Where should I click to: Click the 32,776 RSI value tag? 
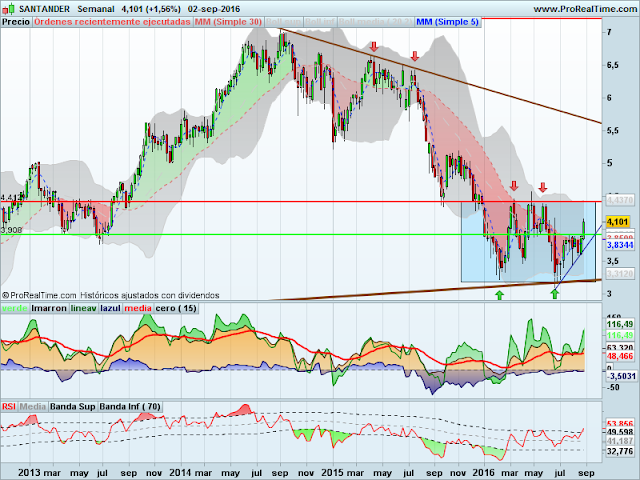coord(620,451)
